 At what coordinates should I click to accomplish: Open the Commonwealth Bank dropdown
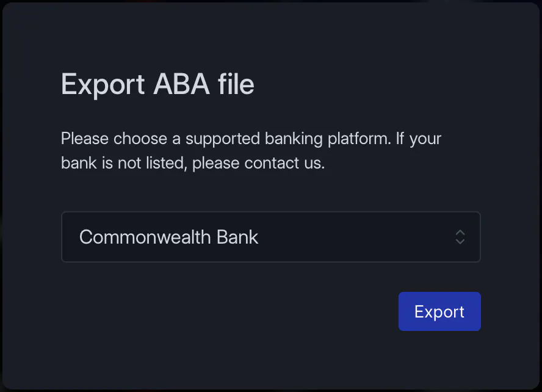[x=271, y=237]
